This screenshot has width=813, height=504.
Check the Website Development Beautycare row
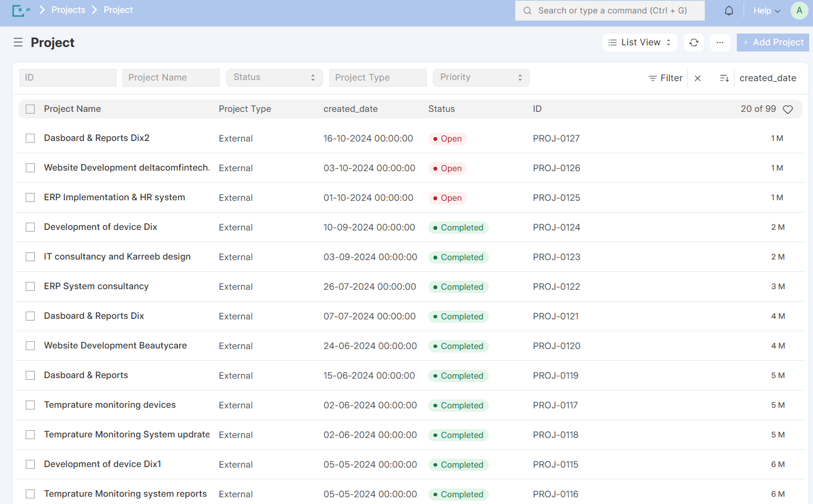[30, 346]
